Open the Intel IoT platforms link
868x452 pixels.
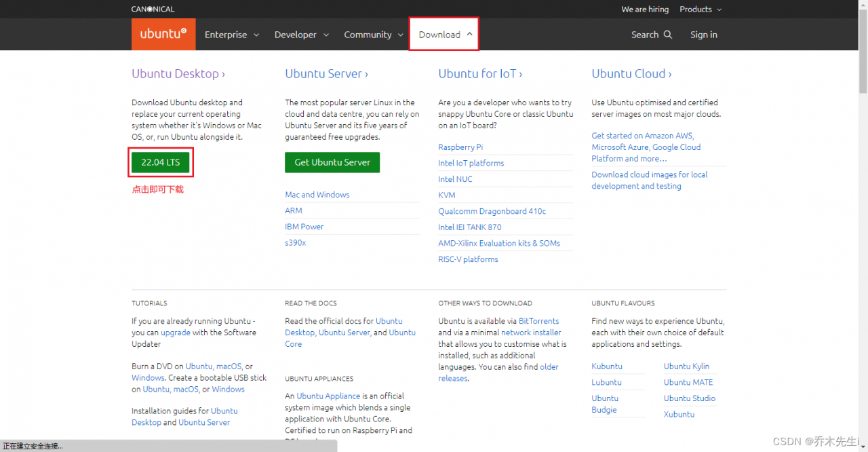(x=471, y=163)
